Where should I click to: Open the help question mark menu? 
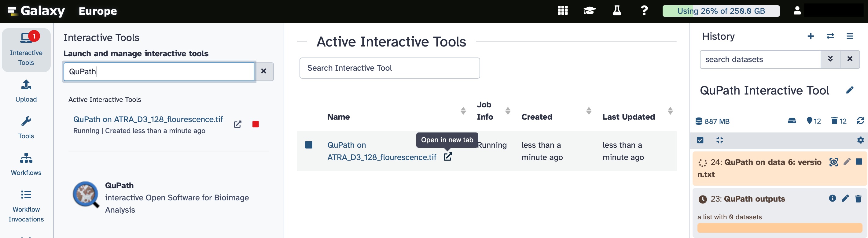pyautogui.click(x=644, y=10)
